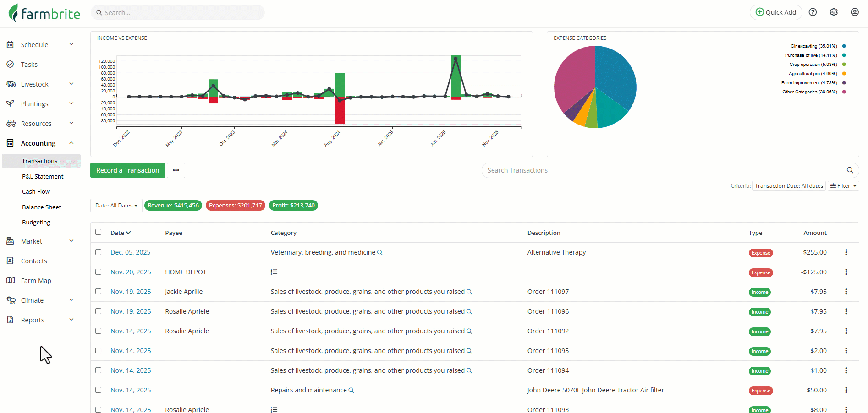
Task: Expand the Reports menu chevron
Action: pos(71,320)
